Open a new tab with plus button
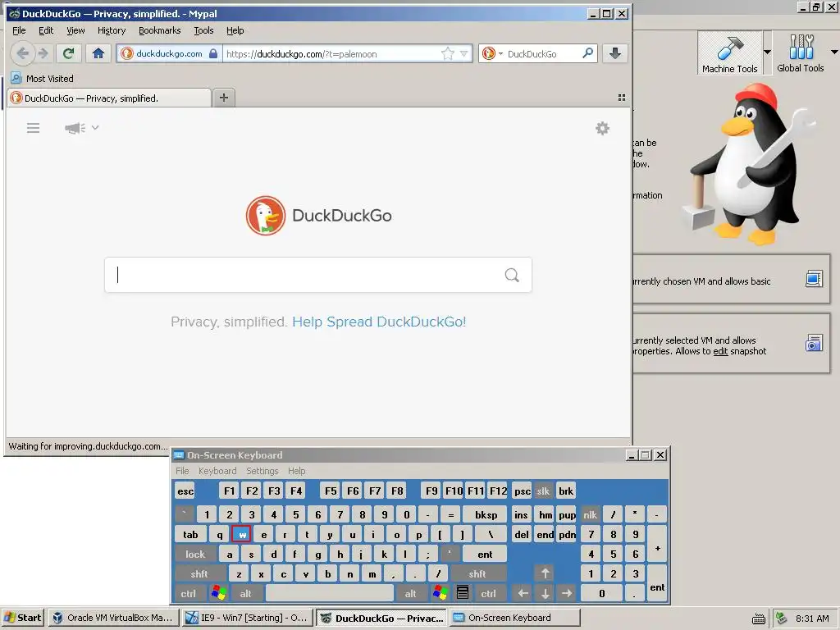The height and width of the screenshot is (630, 840). (x=224, y=98)
